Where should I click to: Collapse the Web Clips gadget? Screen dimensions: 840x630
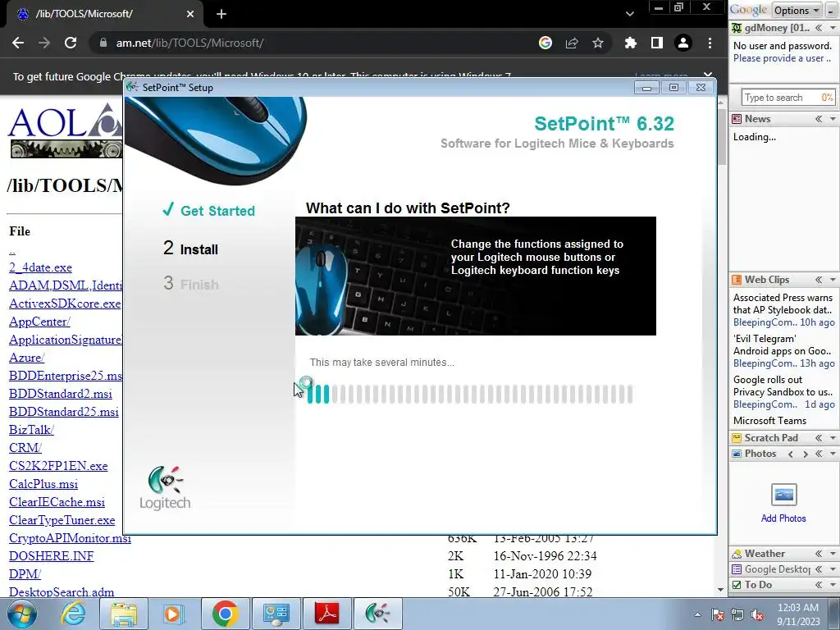click(819, 280)
